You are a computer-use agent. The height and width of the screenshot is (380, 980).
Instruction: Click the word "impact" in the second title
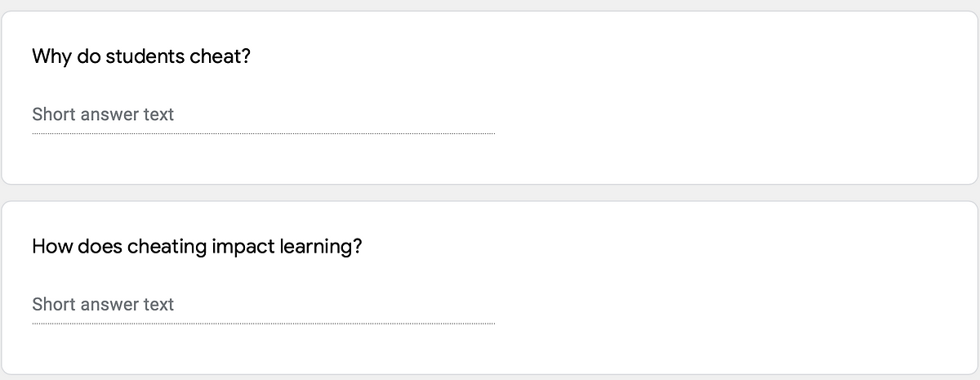click(241, 247)
